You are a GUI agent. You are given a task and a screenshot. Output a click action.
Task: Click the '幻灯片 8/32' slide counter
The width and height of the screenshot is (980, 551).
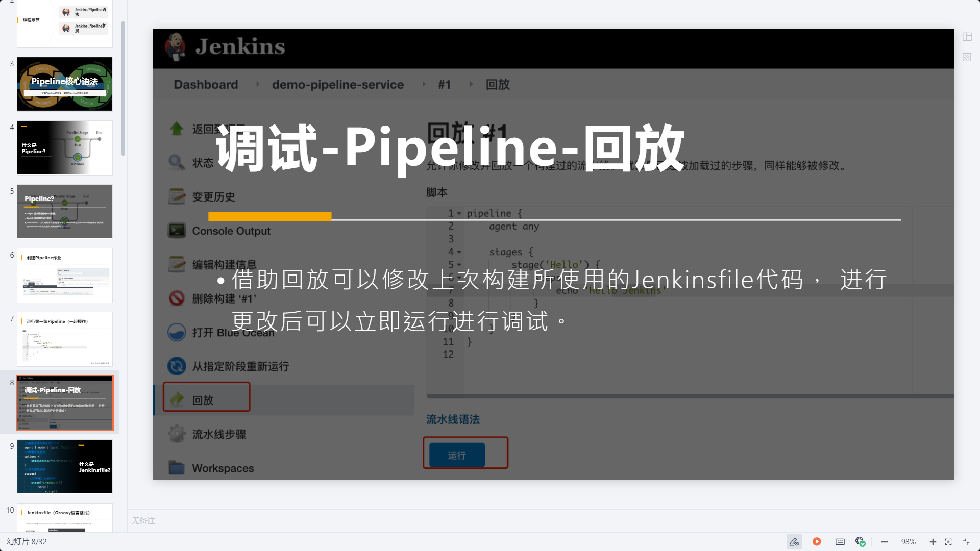coord(27,542)
